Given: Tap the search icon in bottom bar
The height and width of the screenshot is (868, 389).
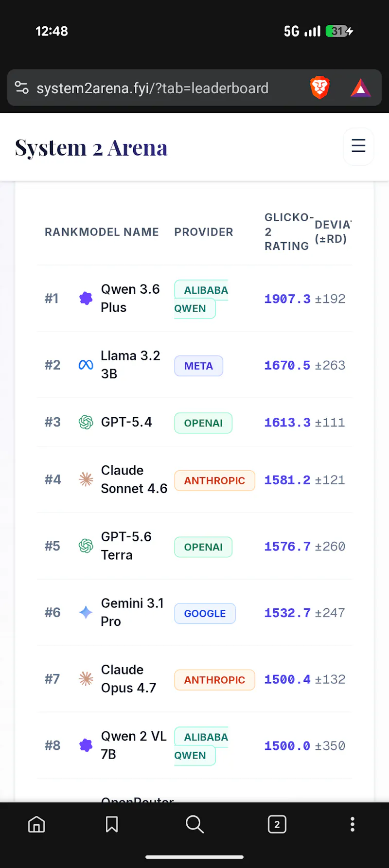Looking at the screenshot, I should (194, 824).
